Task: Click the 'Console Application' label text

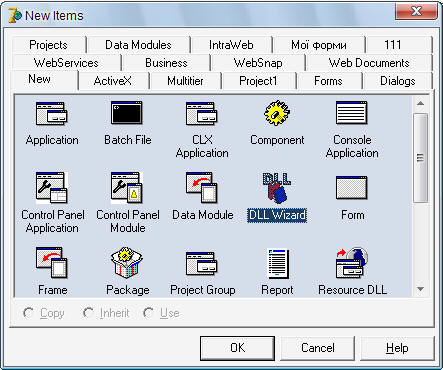Action: tap(352, 146)
